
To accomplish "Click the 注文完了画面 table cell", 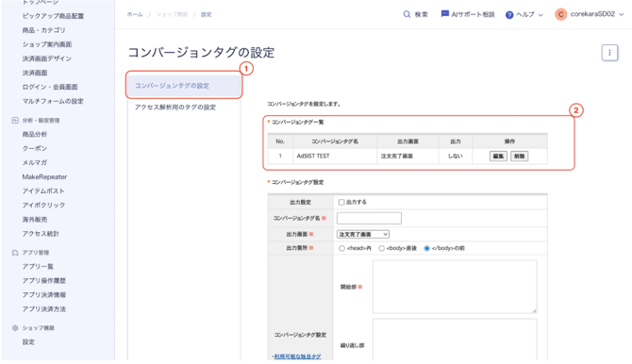I will point(407,157).
